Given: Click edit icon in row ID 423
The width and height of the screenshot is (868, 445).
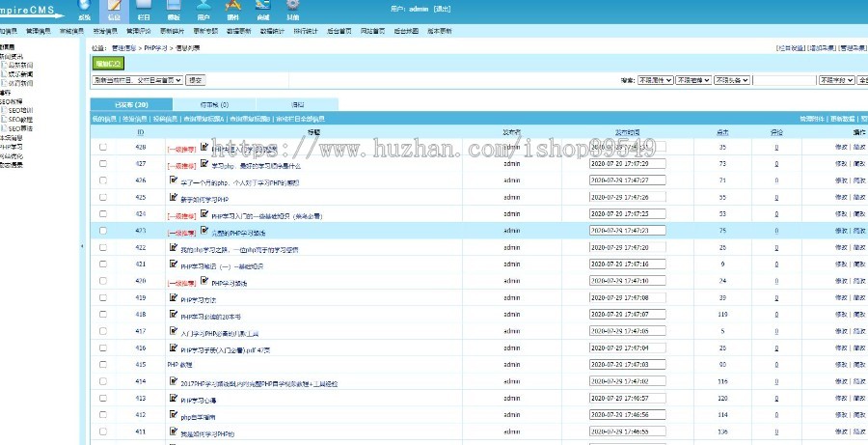Looking at the screenshot, I should tap(204, 230).
